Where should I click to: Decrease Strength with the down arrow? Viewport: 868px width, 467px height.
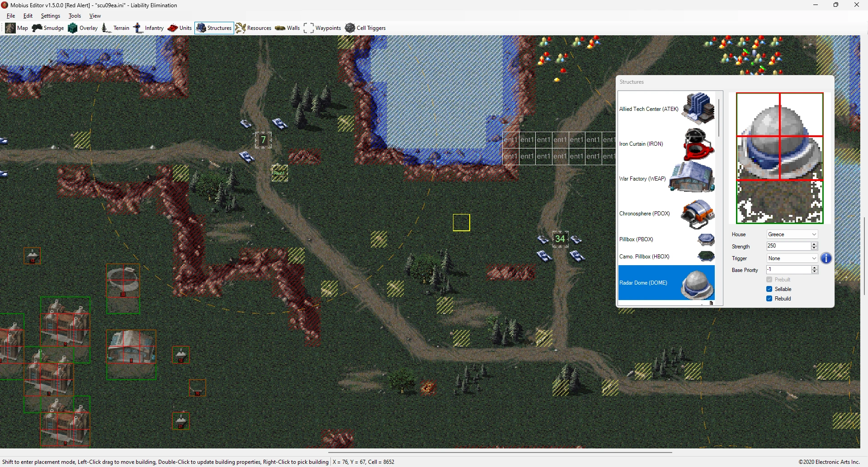(x=814, y=248)
